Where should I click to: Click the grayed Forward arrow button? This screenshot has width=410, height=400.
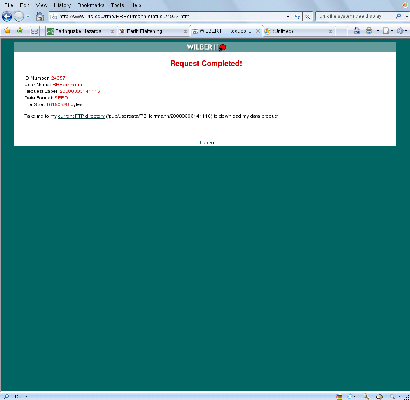coord(19,16)
